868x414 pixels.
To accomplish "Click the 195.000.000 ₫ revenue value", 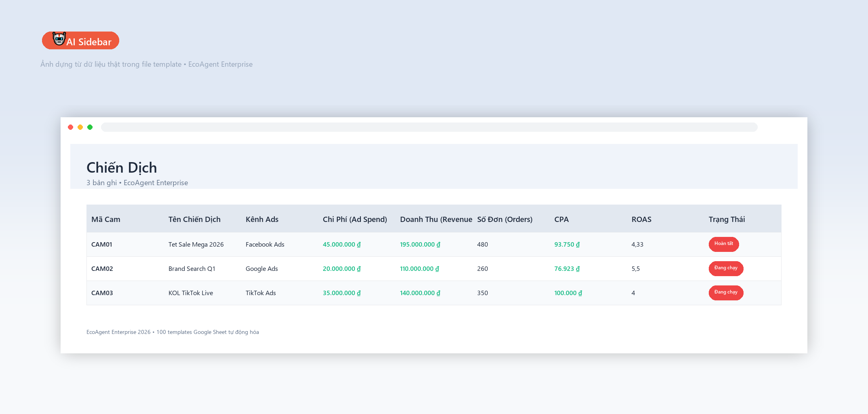I will tap(420, 245).
